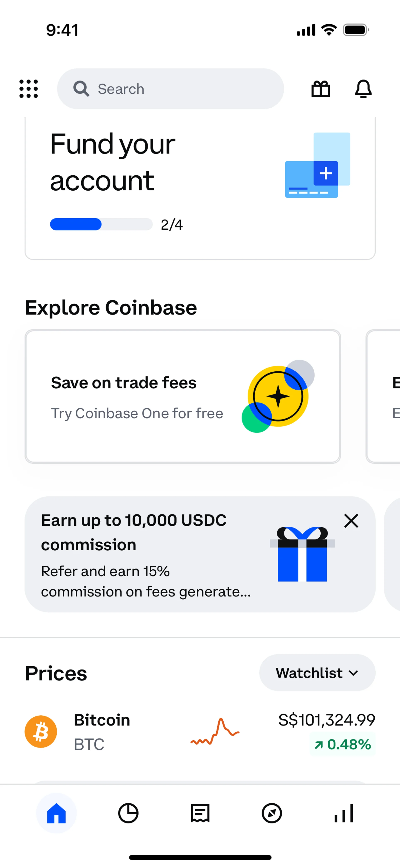The height and width of the screenshot is (868, 400).
Task: Tap the magnifying glass search icon
Action: pos(81,89)
